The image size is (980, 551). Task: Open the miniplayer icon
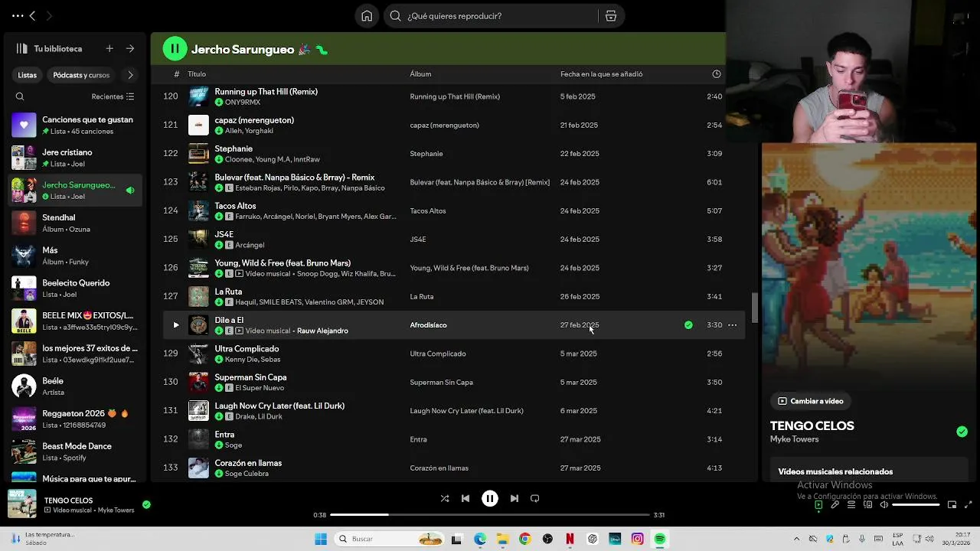952,505
